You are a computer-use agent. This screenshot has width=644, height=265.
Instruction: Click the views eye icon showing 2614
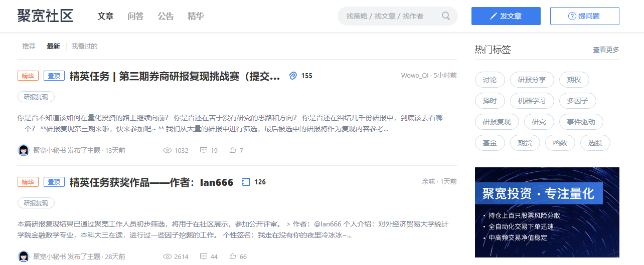[x=168, y=256]
